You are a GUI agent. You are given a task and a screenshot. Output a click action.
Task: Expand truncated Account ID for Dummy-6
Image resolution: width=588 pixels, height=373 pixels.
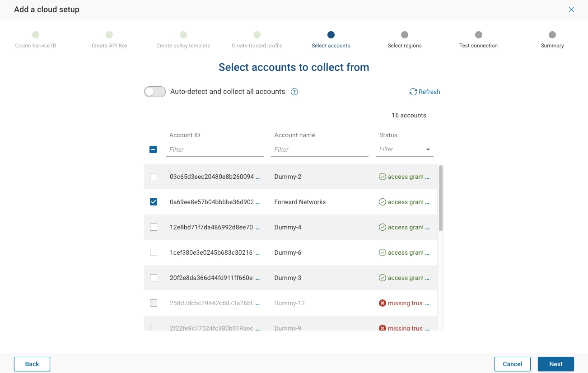click(x=258, y=253)
